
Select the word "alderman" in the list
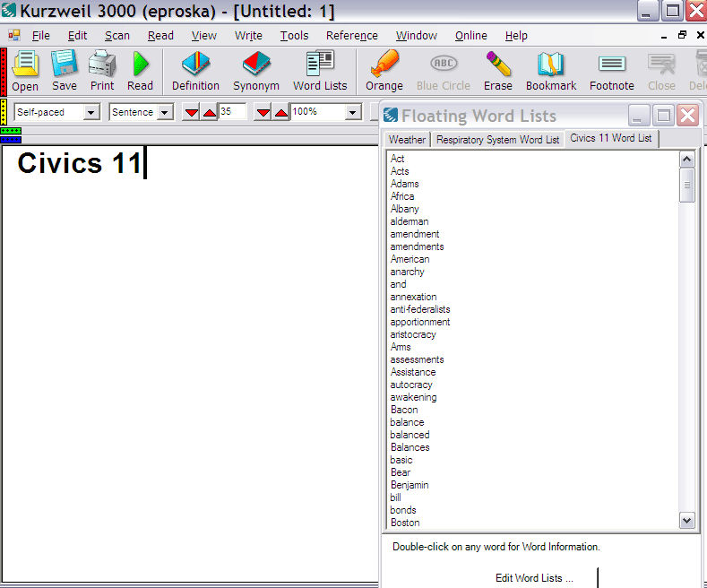[x=410, y=221]
